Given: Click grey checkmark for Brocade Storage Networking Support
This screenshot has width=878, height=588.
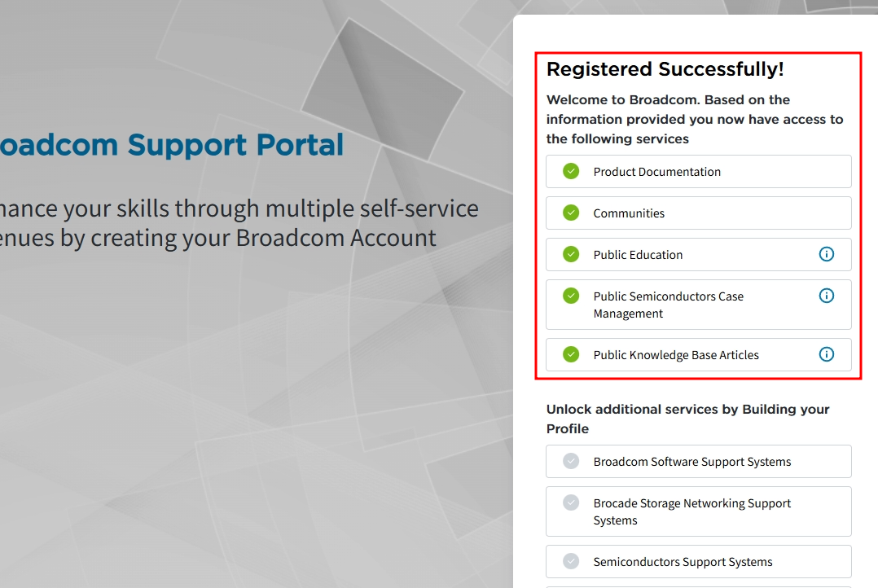Looking at the screenshot, I should tap(571, 502).
